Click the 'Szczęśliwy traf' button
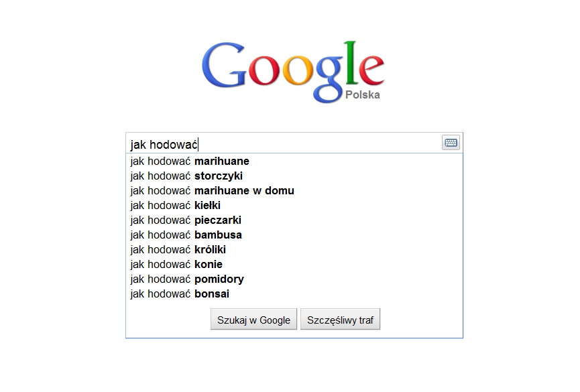The image size is (580, 392). coord(340,320)
